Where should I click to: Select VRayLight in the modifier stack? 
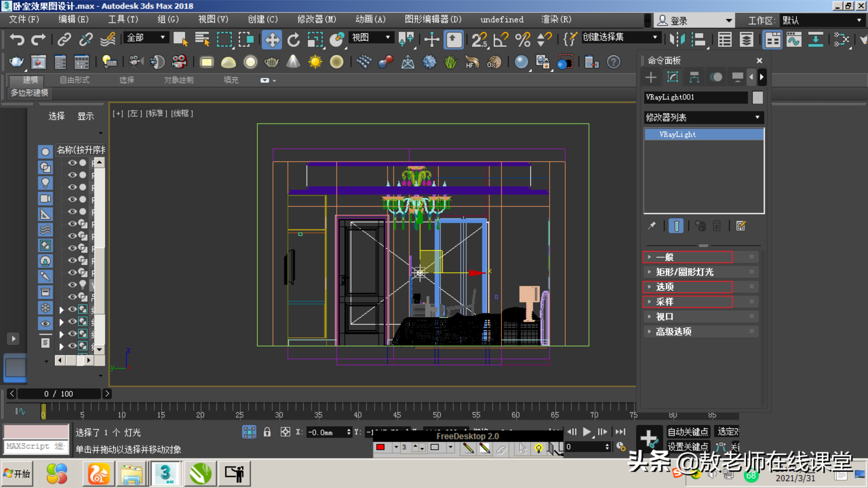[678, 134]
